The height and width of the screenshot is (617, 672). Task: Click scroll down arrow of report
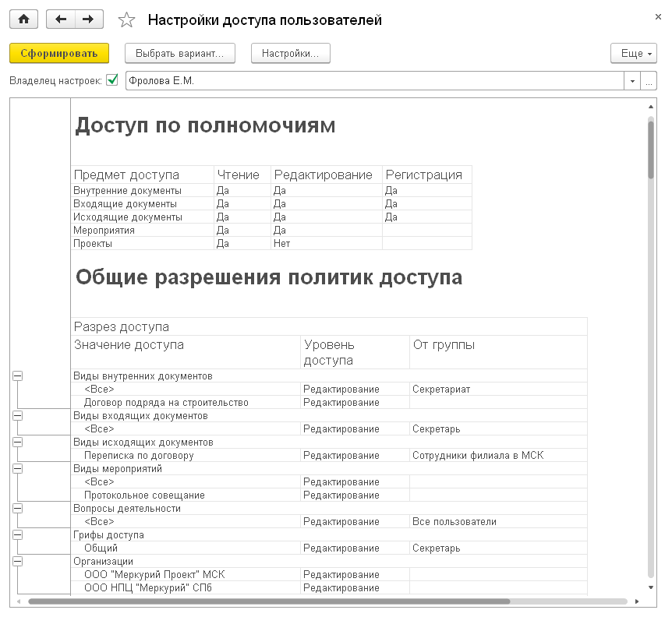(651, 587)
